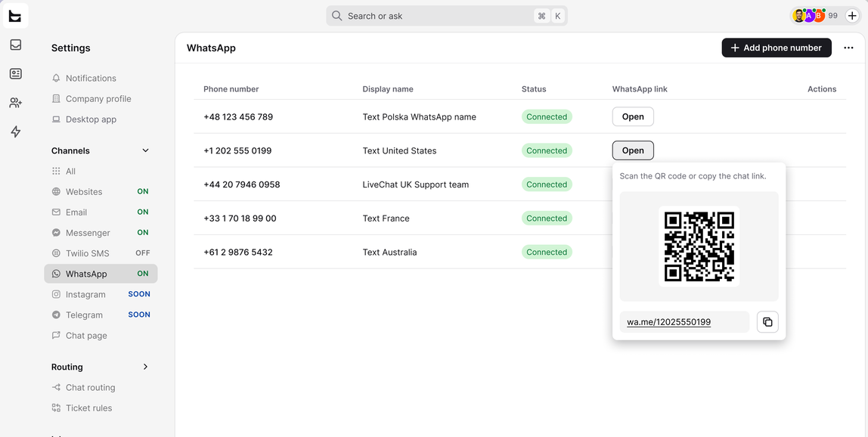
Task: Click the All channels grid icon
Action: (56, 171)
